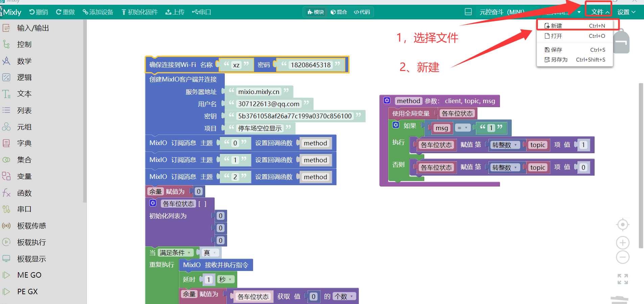Open the = comparison operator dropdown
Screen dimensions: 644x304
pos(462,128)
